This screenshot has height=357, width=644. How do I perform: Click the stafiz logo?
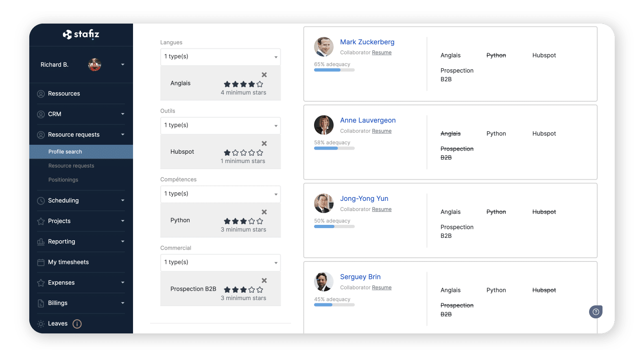coord(81,34)
